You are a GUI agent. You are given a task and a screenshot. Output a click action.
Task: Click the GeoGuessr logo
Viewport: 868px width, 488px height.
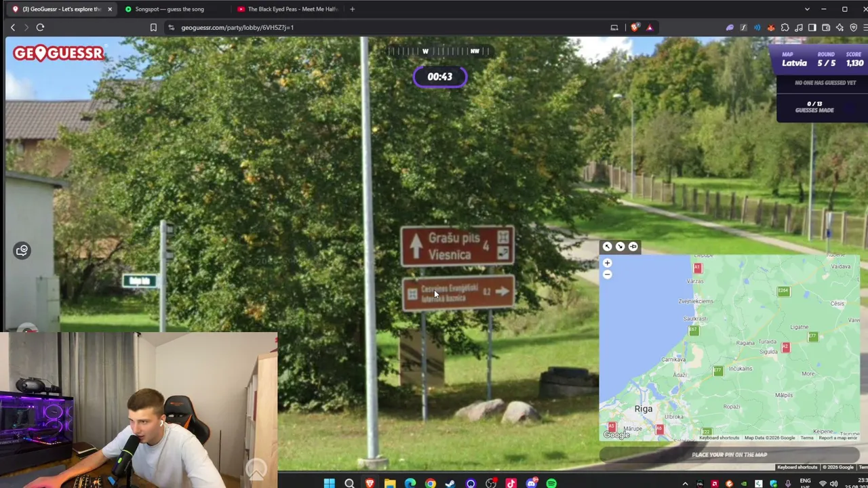pos(58,53)
